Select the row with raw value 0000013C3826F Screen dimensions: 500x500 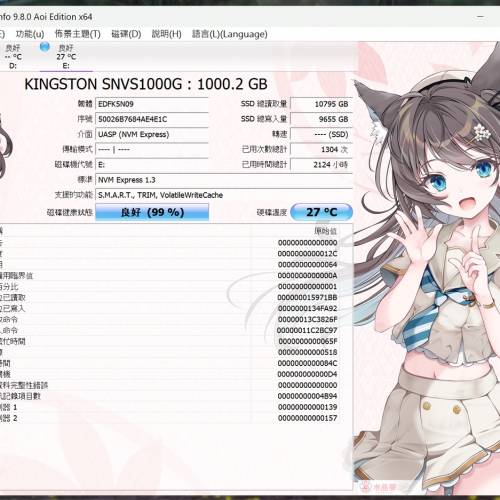(x=176, y=319)
